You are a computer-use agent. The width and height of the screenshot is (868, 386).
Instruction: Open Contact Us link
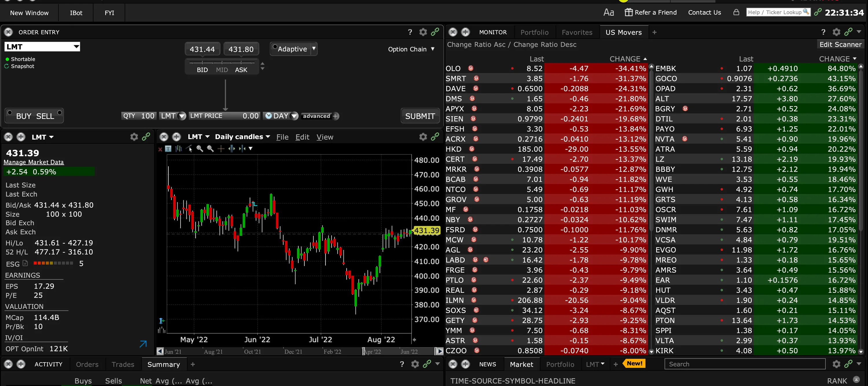[x=704, y=12]
